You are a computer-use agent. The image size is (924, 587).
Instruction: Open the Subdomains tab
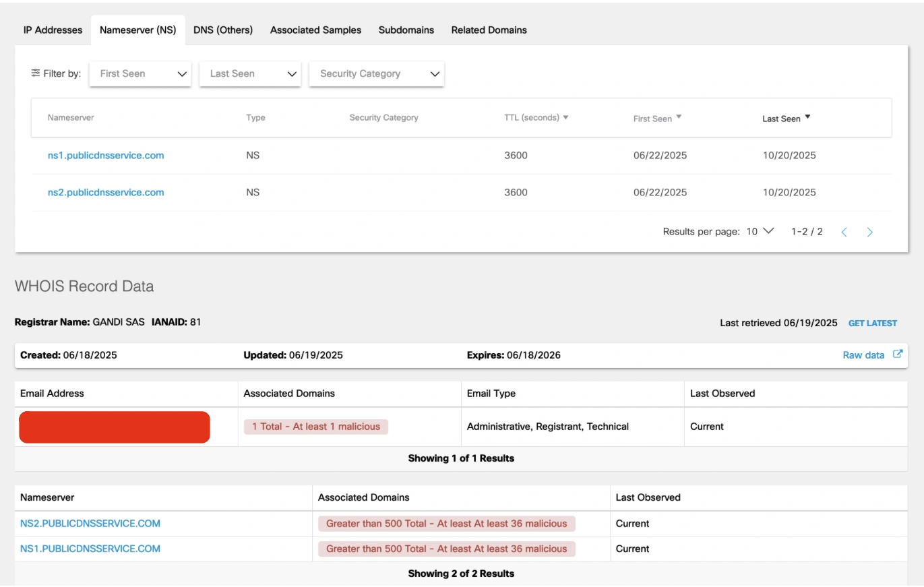(x=406, y=30)
